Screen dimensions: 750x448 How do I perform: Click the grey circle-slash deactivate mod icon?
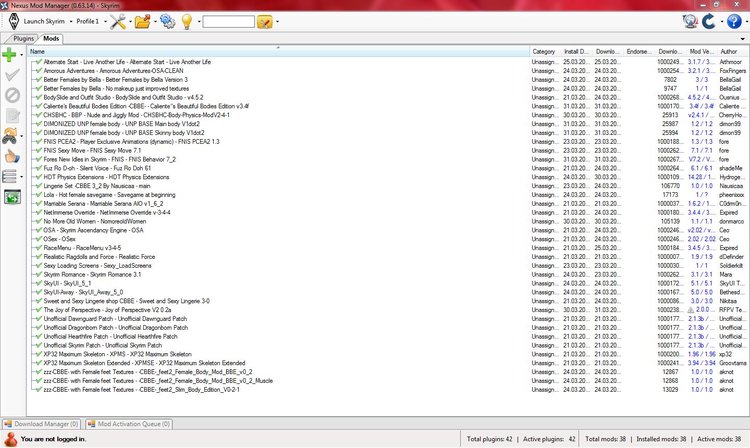[x=12, y=95]
